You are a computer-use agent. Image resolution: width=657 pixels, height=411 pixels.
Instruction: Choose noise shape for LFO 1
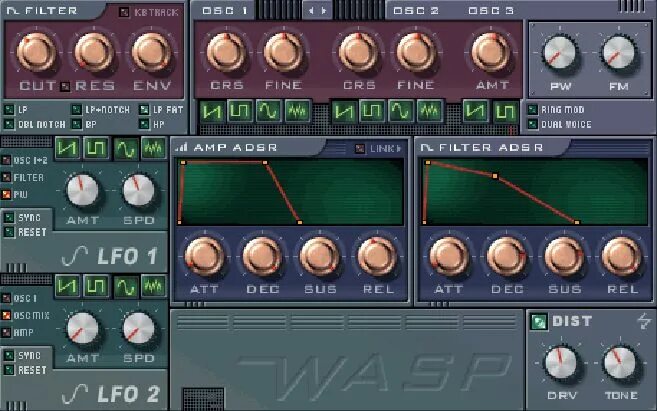[153, 148]
